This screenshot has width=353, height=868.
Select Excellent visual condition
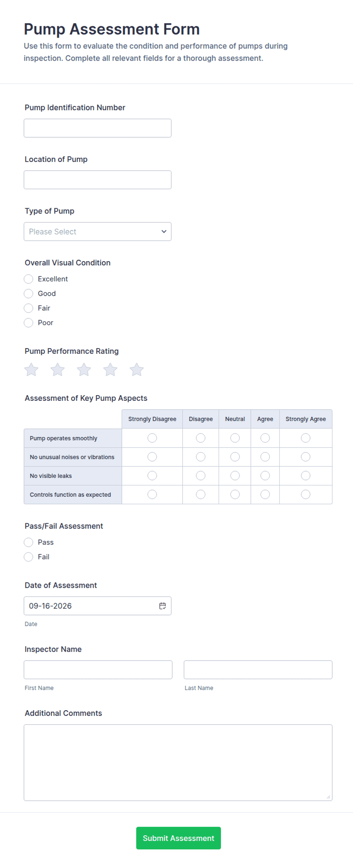[x=28, y=279]
